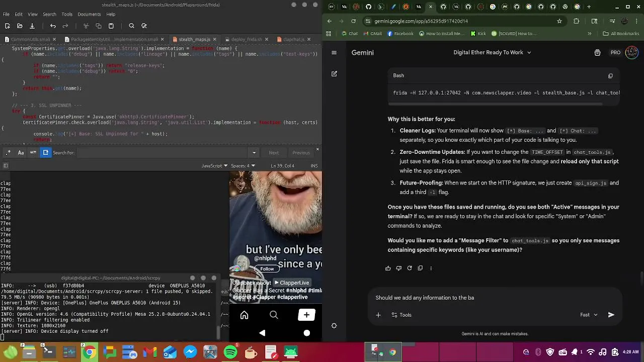The image size is (644, 362).
Task: Toggle the side panel button in status bar
Action: 6,165
